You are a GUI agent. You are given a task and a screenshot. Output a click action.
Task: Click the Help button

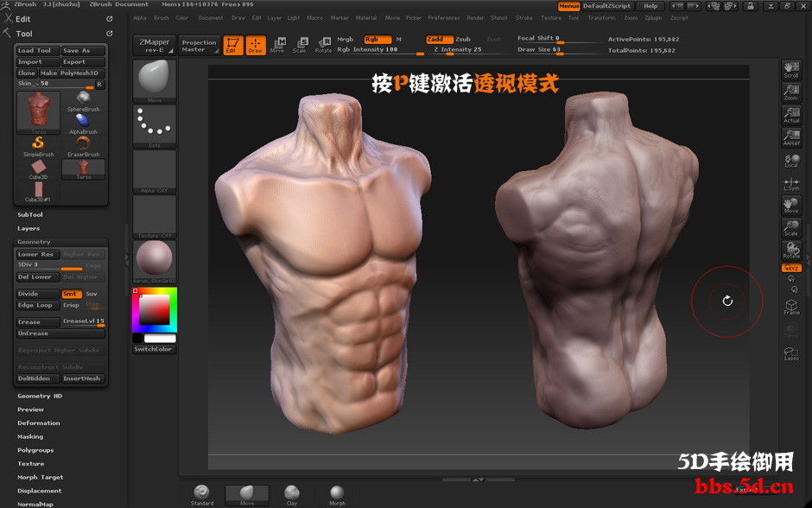pos(650,6)
